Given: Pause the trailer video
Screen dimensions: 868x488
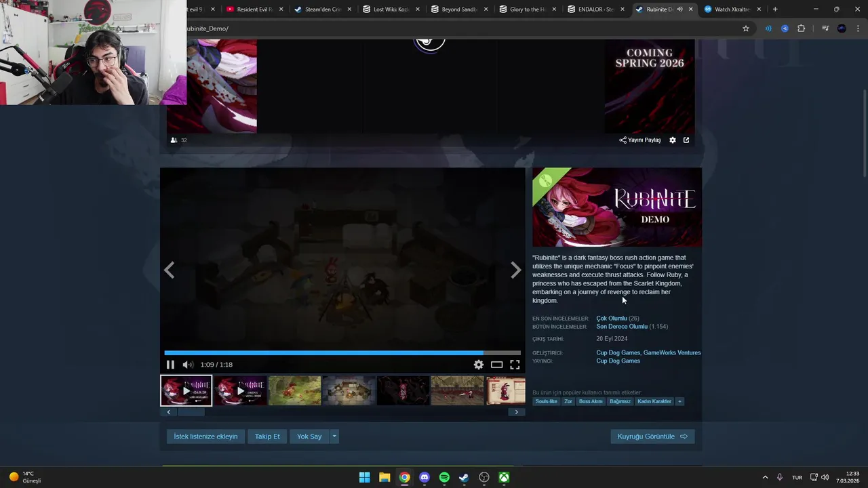Looking at the screenshot, I should [170, 365].
